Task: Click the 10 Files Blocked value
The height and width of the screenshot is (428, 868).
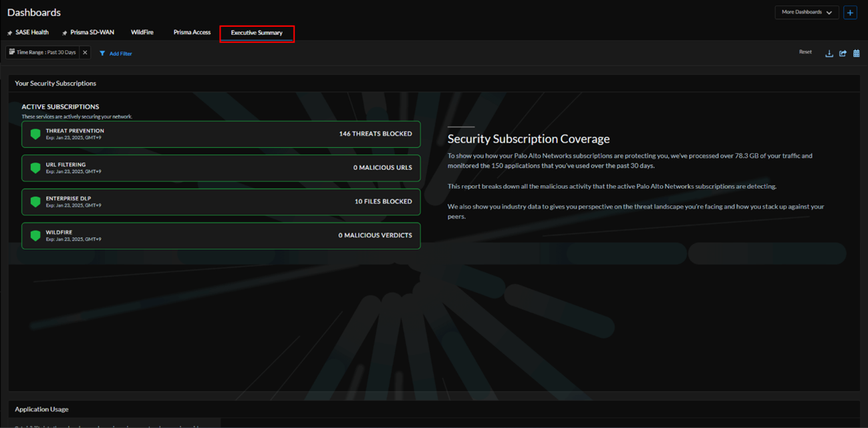Action: 384,201
